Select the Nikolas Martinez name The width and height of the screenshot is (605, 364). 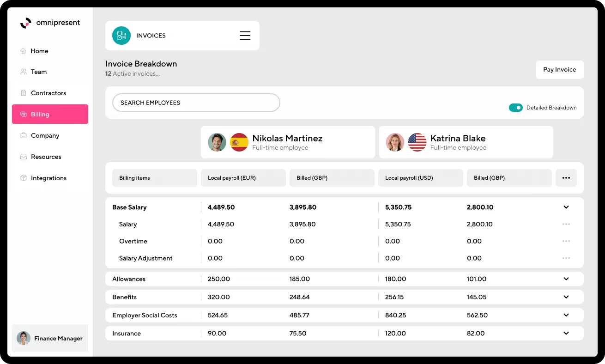(287, 138)
